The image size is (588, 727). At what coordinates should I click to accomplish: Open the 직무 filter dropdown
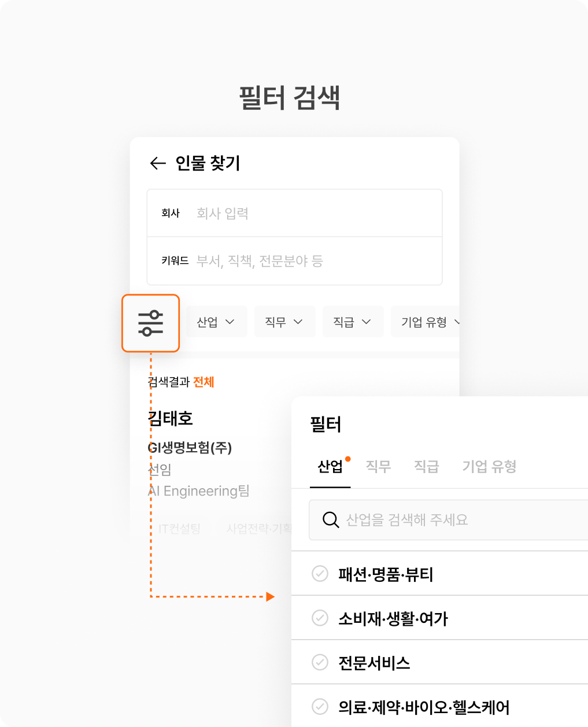coord(284,322)
